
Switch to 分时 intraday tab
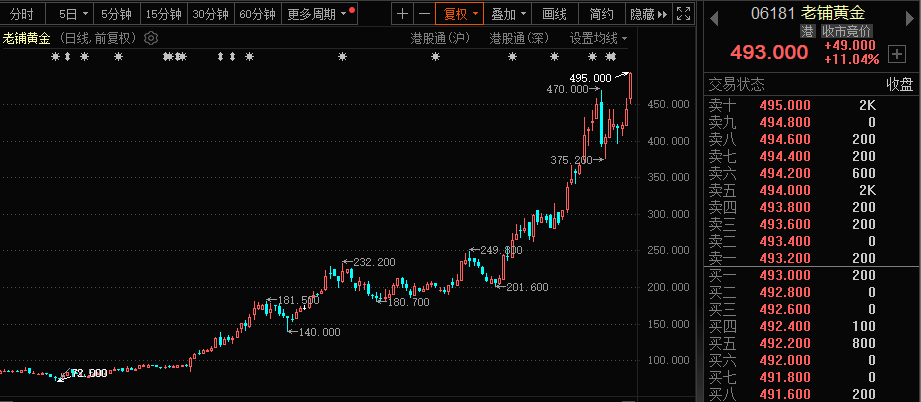pos(22,14)
